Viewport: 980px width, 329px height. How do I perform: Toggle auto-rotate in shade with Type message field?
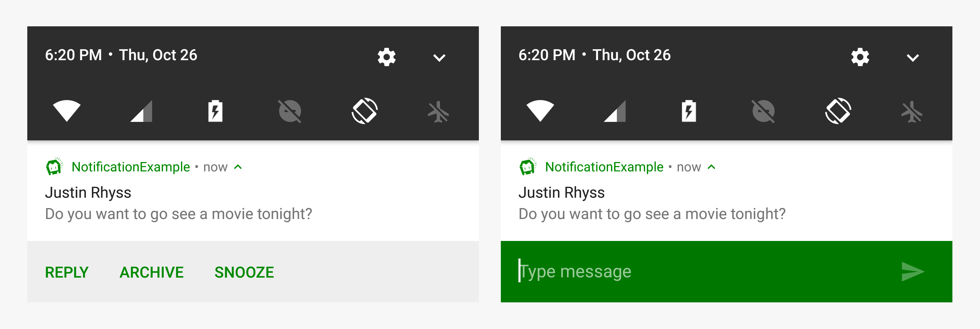838,111
